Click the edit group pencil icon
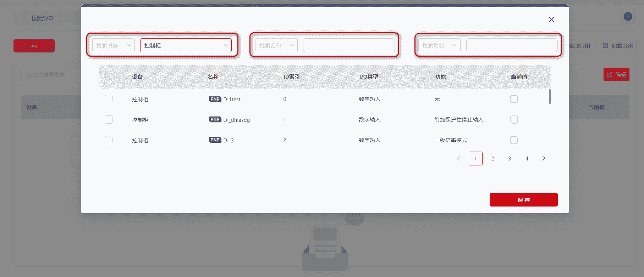The image size is (644, 277). pyautogui.click(x=606, y=46)
